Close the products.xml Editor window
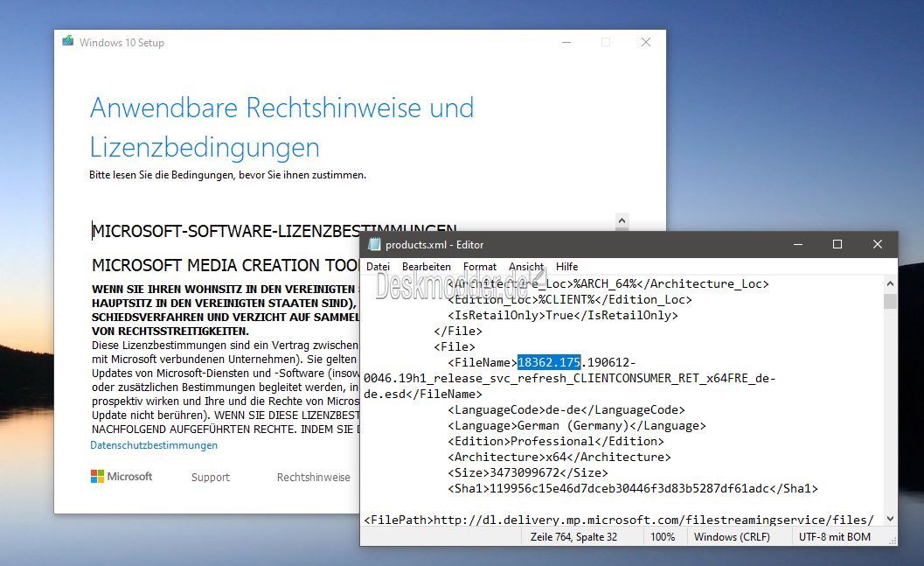 coord(878,244)
